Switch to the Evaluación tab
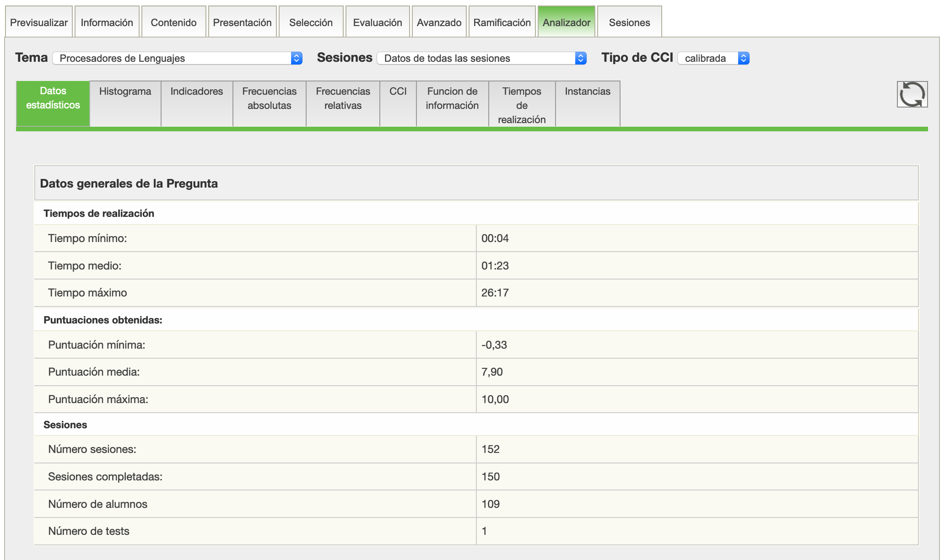Image resolution: width=950 pixels, height=560 pixels. 378,22
